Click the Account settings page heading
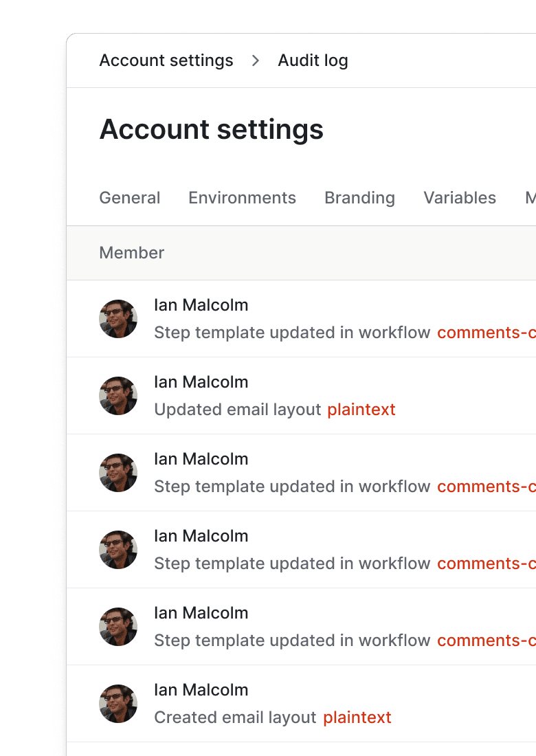536x756 pixels. click(x=212, y=129)
